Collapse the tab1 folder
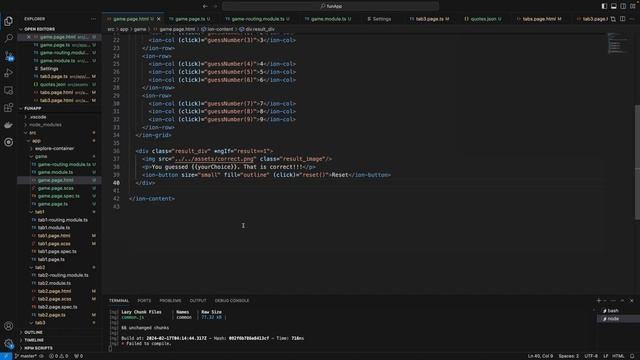 point(59,212)
